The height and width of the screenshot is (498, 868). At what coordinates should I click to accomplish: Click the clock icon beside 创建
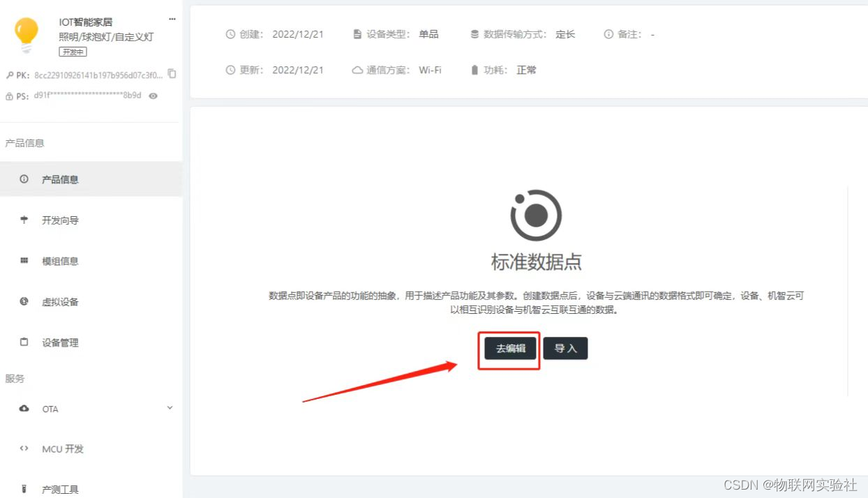pos(230,34)
